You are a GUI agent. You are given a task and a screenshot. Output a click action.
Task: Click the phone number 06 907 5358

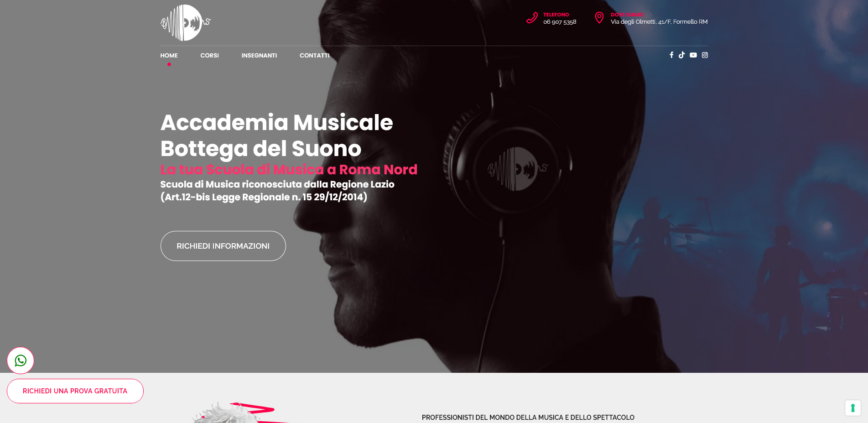coord(560,22)
